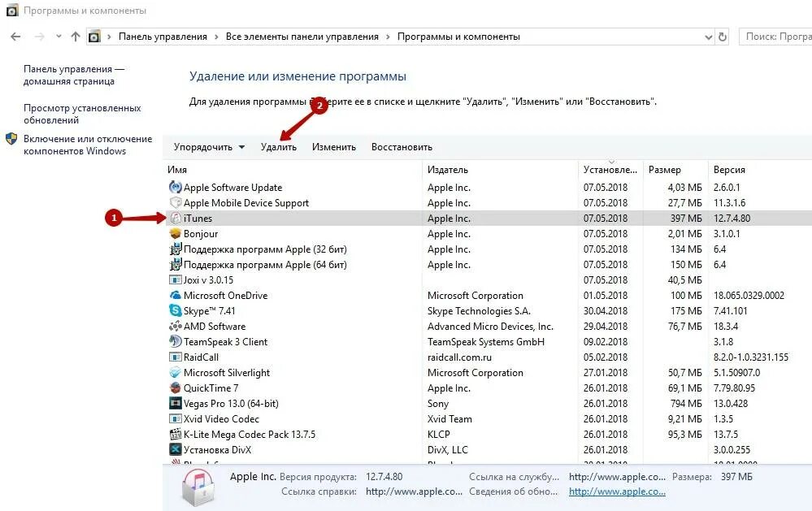Click the Изменить toolbar button
812x511 pixels.
click(334, 147)
